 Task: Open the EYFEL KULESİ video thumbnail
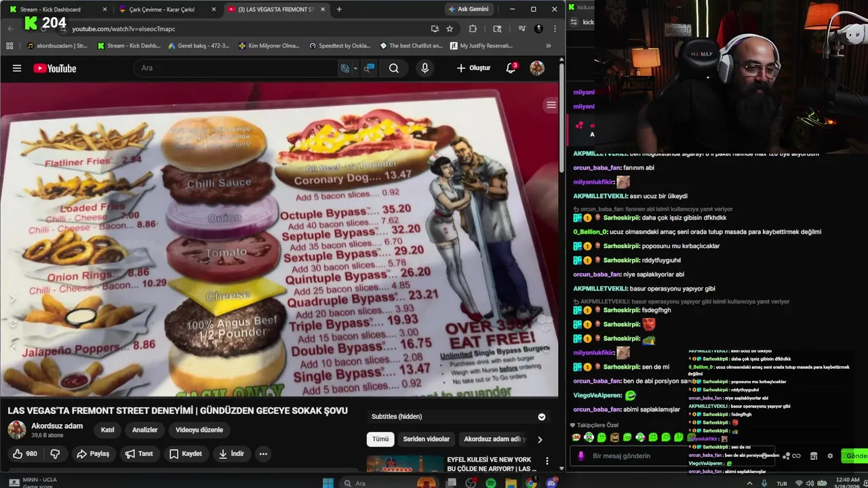click(405, 464)
